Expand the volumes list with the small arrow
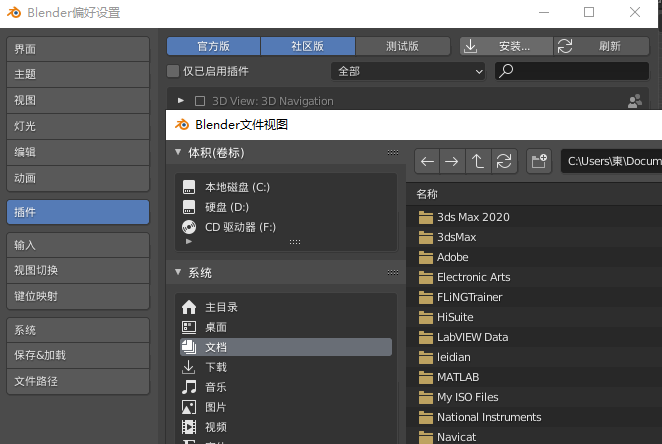This screenshot has height=444, width=662. click(x=189, y=241)
